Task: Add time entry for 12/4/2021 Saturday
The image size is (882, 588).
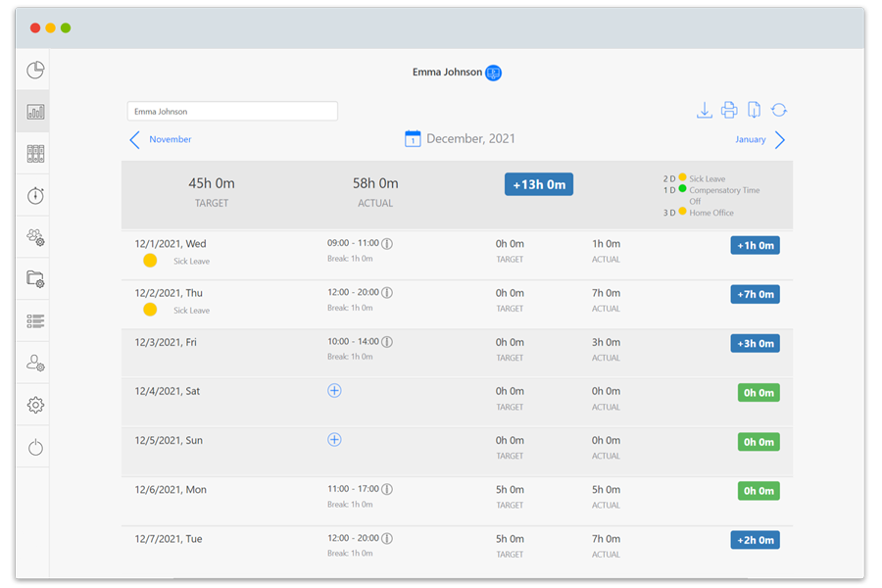Action: (x=334, y=391)
